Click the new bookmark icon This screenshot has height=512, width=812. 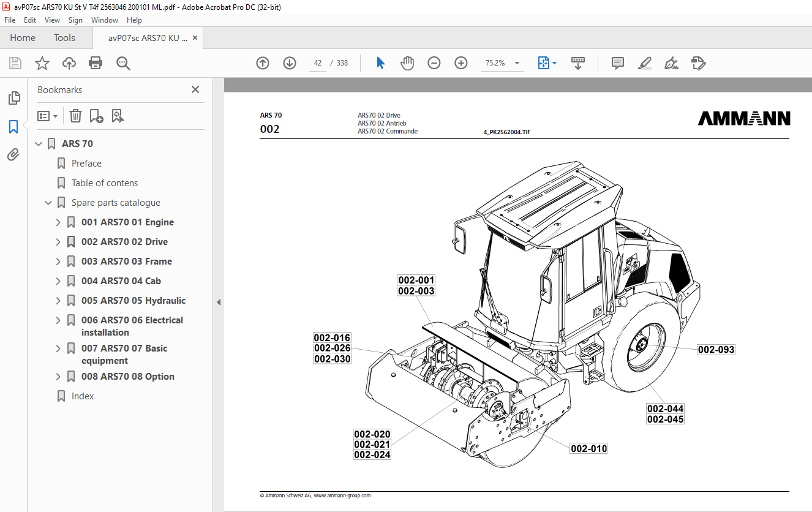tap(96, 116)
